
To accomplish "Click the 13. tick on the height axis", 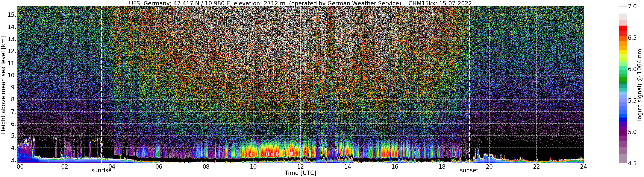I will [x=12, y=39].
